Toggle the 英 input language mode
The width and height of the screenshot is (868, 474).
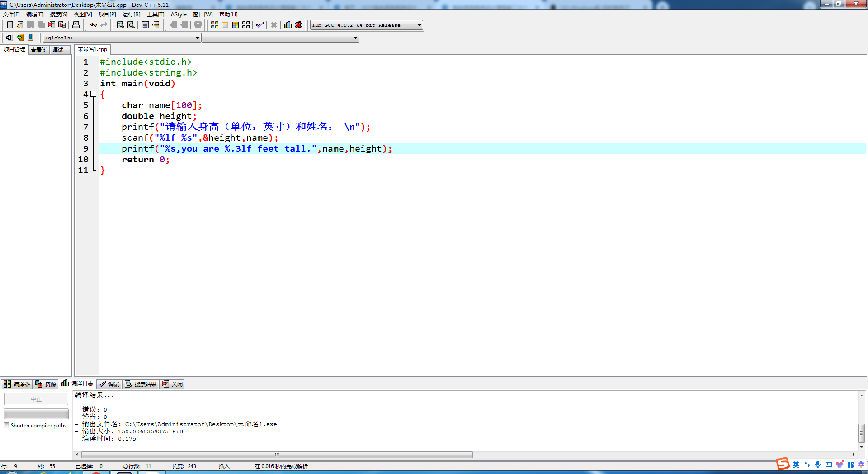click(796, 465)
